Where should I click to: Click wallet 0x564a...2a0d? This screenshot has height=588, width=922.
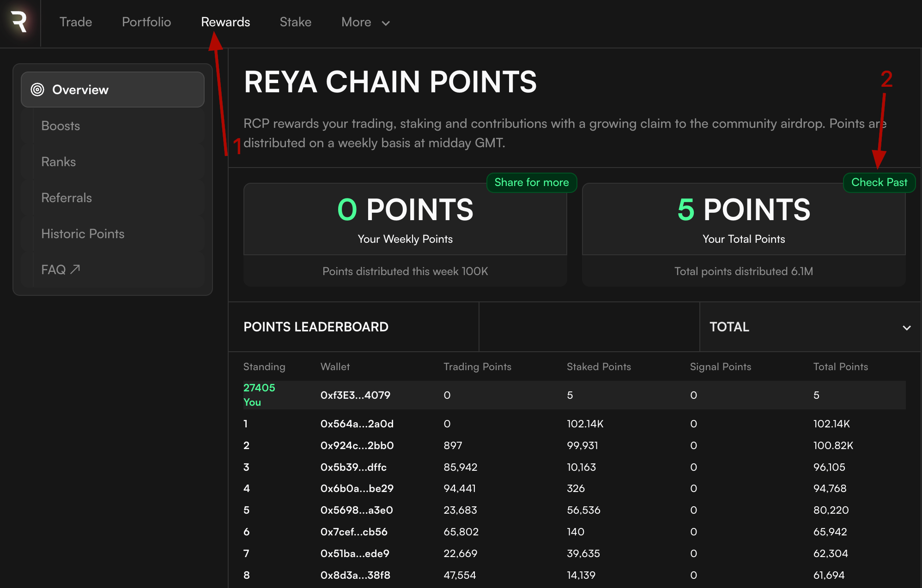pyautogui.click(x=357, y=424)
